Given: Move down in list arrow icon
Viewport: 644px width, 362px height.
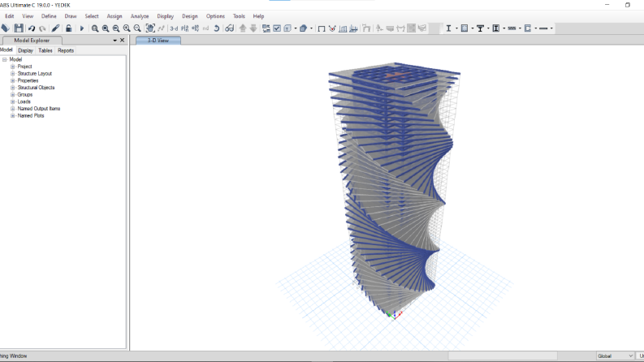Looking at the screenshot, I should 253,28.
